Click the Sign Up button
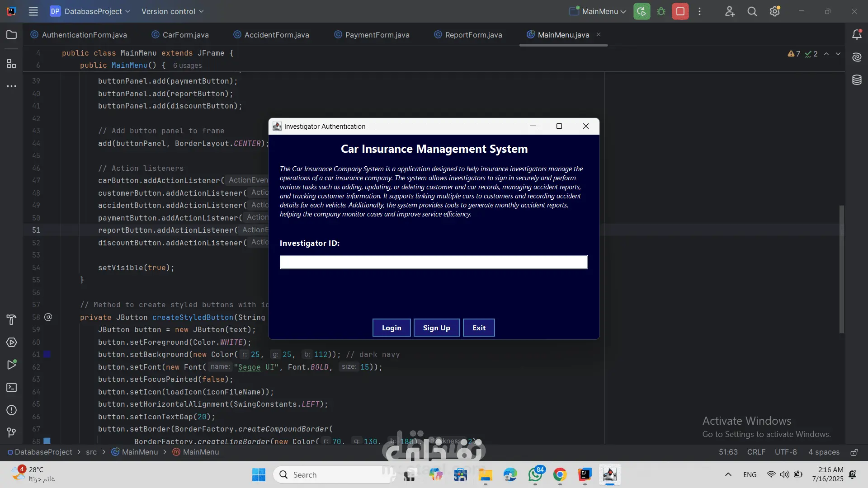The height and width of the screenshot is (488, 868). click(436, 328)
